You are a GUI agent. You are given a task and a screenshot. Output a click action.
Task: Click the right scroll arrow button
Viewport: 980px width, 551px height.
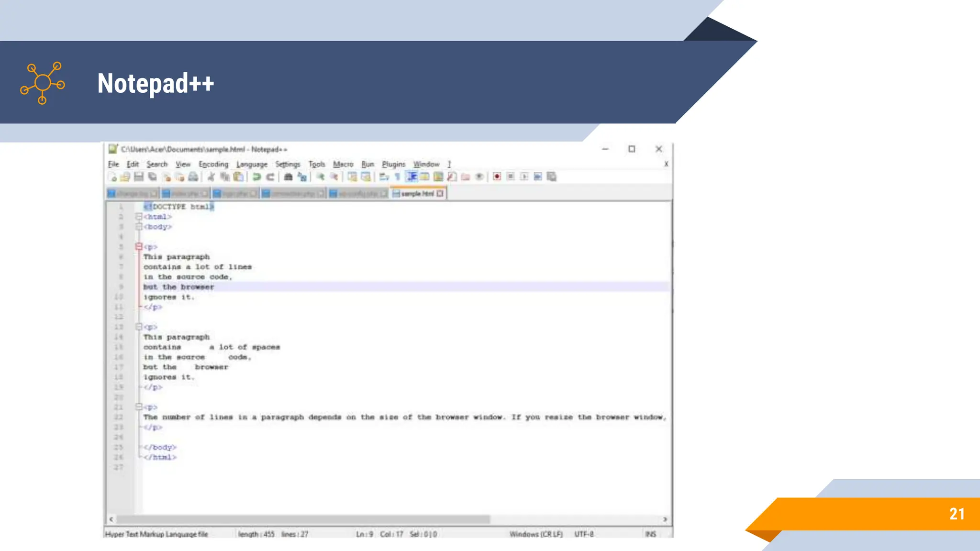(665, 519)
